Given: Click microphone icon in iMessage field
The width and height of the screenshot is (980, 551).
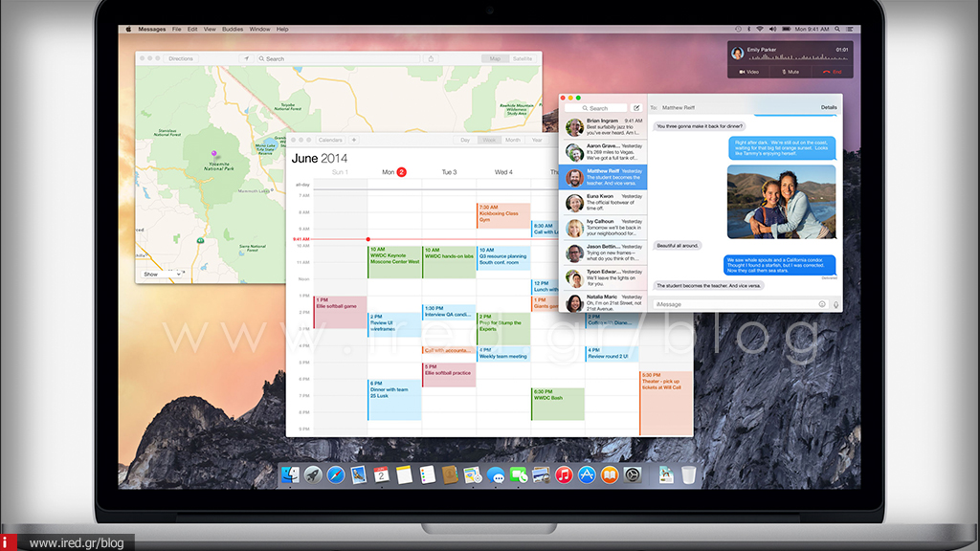Looking at the screenshot, I should [x=835, y=304].
